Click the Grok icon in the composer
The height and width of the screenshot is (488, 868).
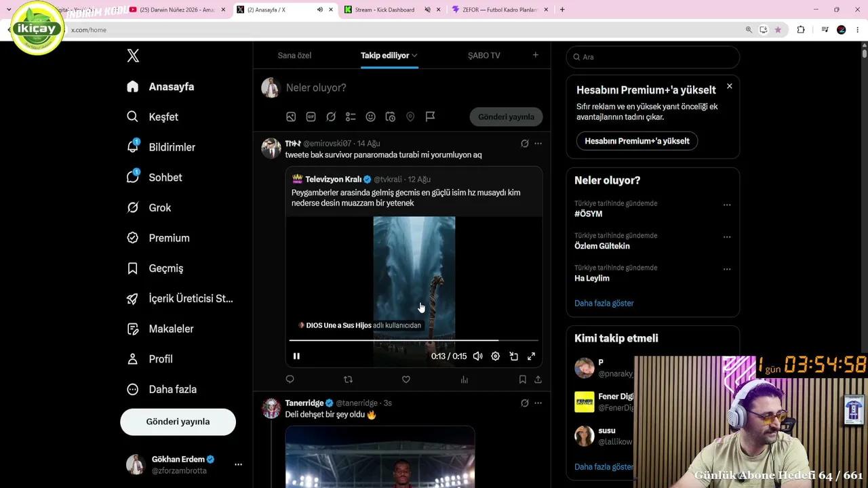tap(331, 117)
